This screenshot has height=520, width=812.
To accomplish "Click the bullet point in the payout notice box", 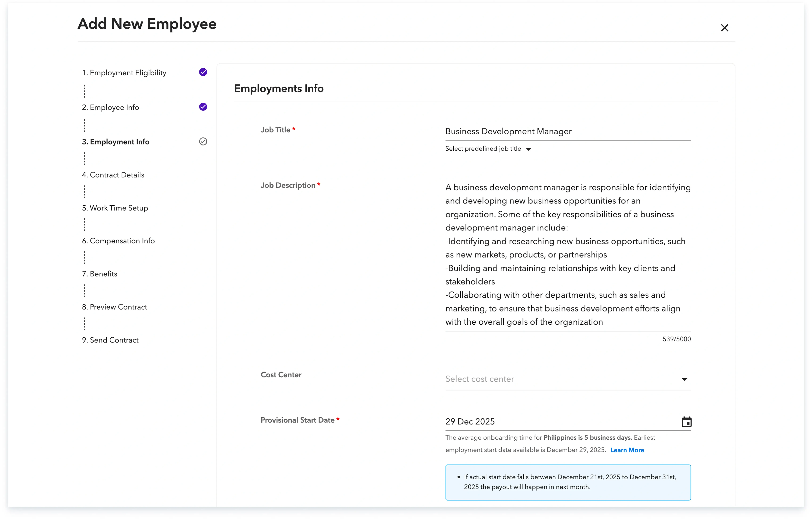I will pos(458,477).
